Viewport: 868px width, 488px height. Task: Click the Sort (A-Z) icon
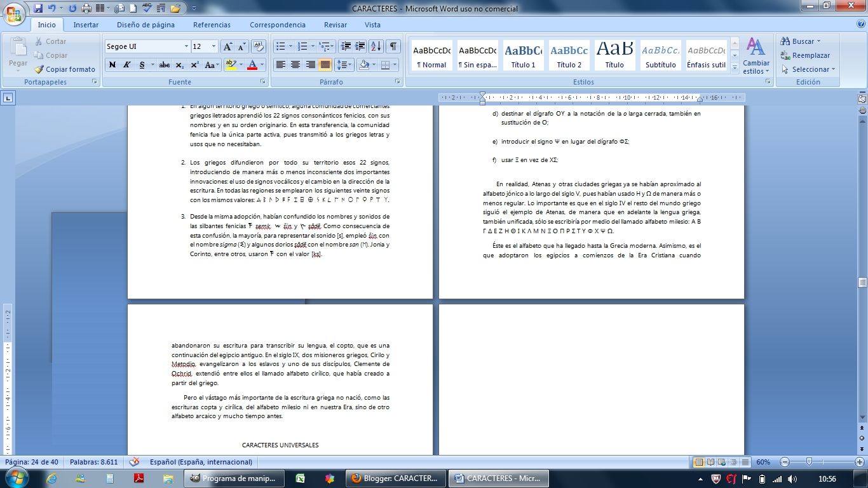pyautogui.click(x=376, y=46)
